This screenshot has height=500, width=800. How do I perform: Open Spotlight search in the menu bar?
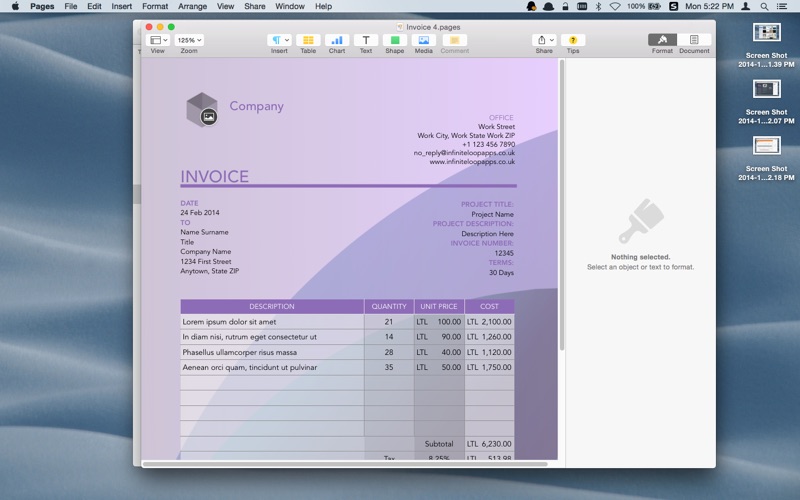point(764,6)
